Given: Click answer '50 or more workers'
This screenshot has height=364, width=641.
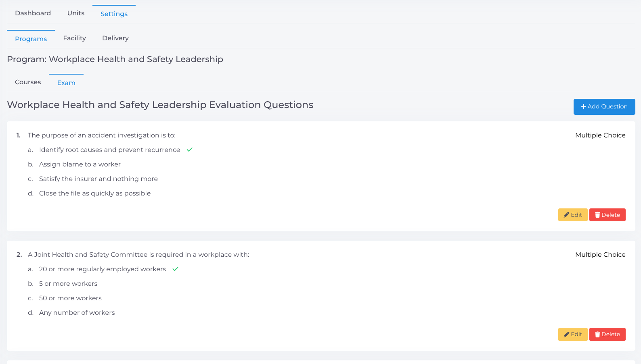Looking at the screenshot, I should [x=70, y=298].
